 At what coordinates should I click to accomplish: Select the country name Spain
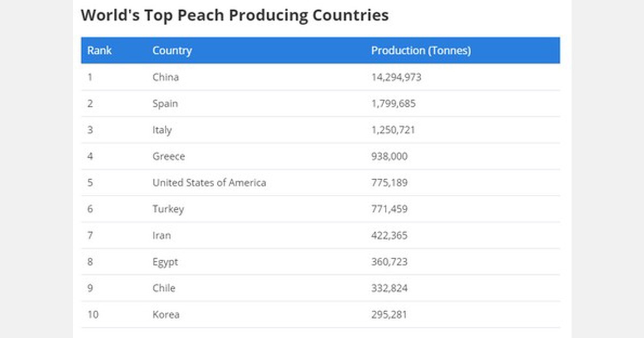(x=164, y=104)
